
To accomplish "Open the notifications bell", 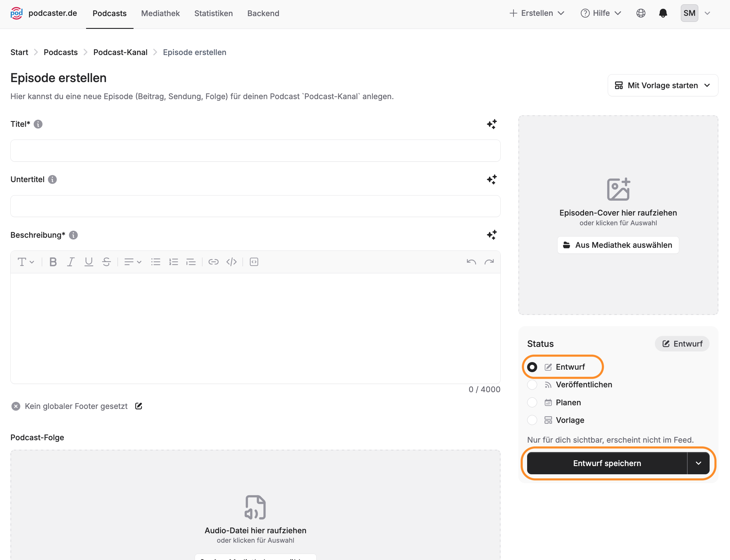I will [663, 13].
